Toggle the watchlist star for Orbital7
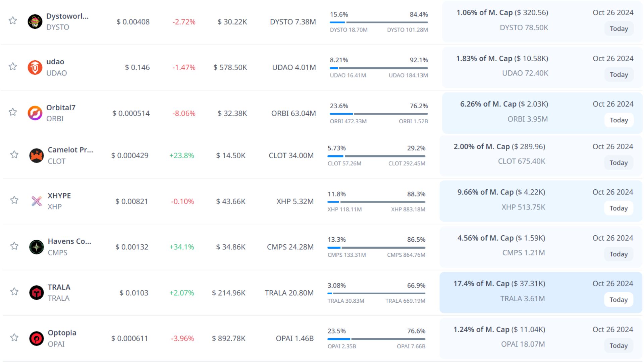Image resolution: width=644 pixels, height=362 pixels. click(13, 112)
